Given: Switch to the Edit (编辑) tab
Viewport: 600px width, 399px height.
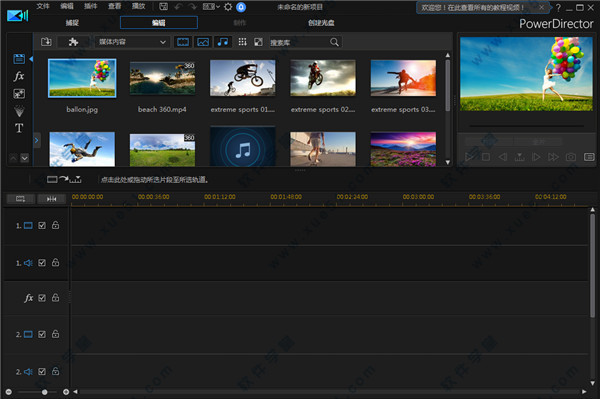Looking at the screenshot, I should click(x=159, y=23).
